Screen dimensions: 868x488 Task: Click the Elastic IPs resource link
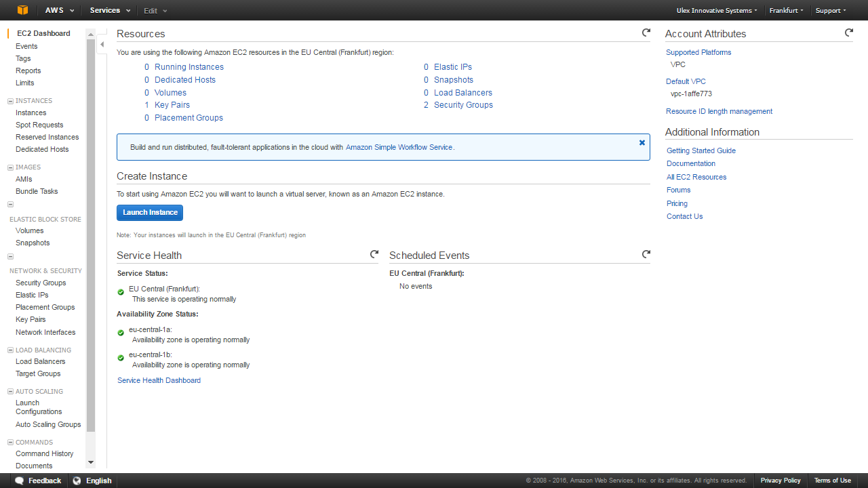(x=453, y=67)
